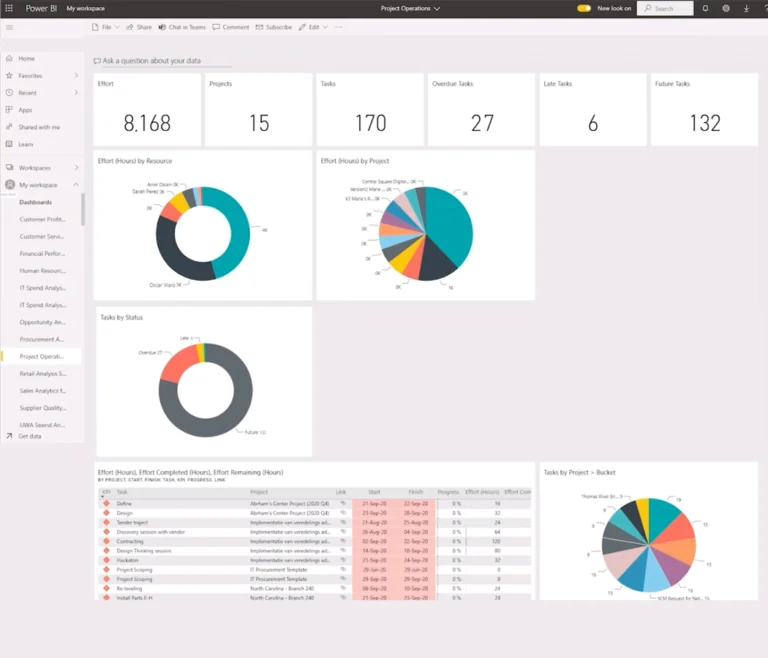This screenshot has height=658, width=768.
Task: Open the app launcher waffle icon
Action: [9, 8]
